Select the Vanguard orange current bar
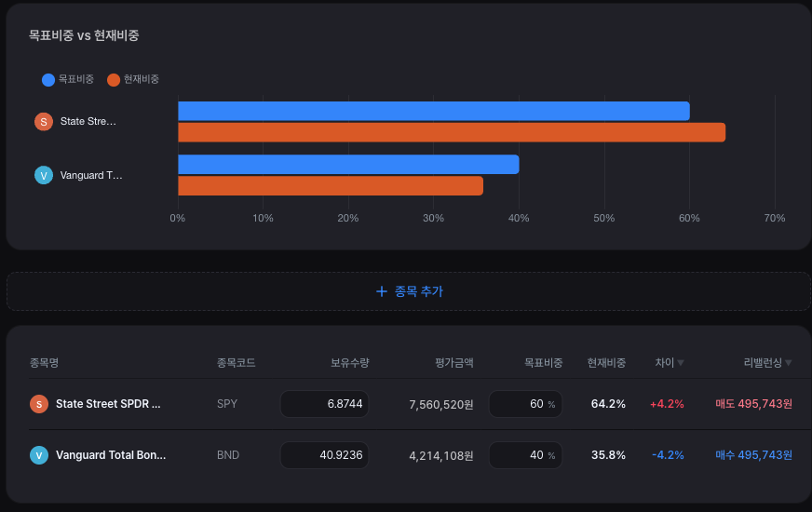This screenshot has width=812, height=512. 331,186
